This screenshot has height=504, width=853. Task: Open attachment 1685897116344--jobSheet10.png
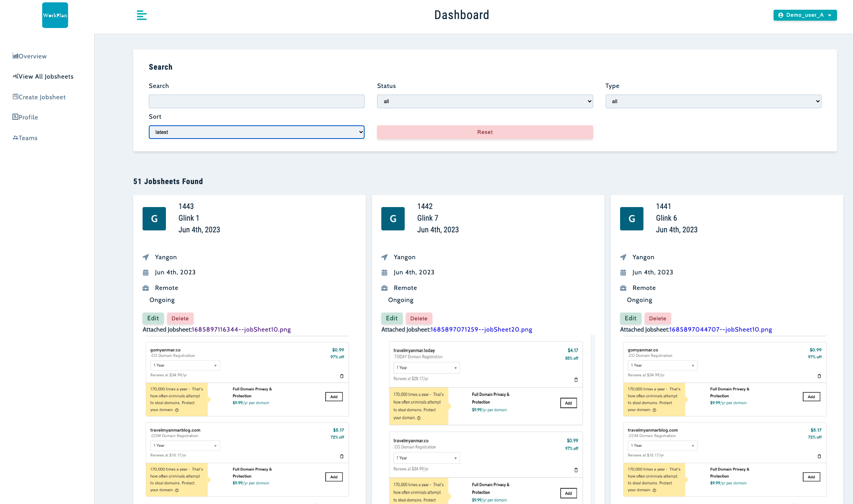[241, 330]
